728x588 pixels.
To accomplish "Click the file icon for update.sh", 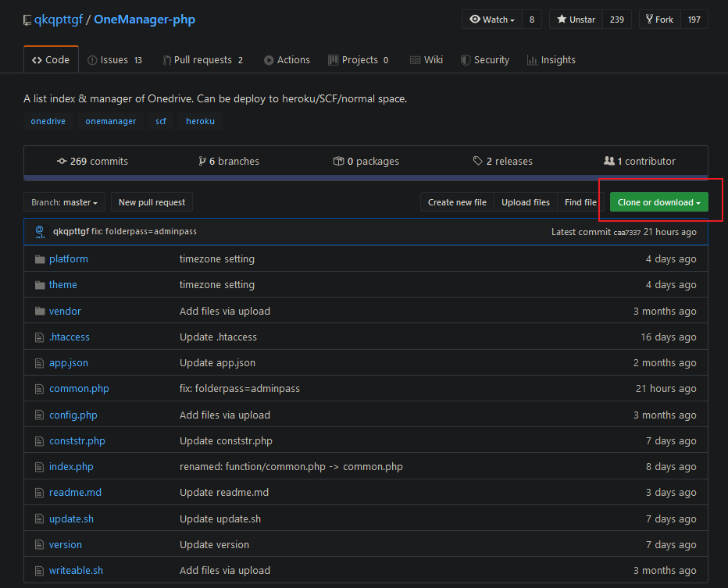I will coord(40,519).
